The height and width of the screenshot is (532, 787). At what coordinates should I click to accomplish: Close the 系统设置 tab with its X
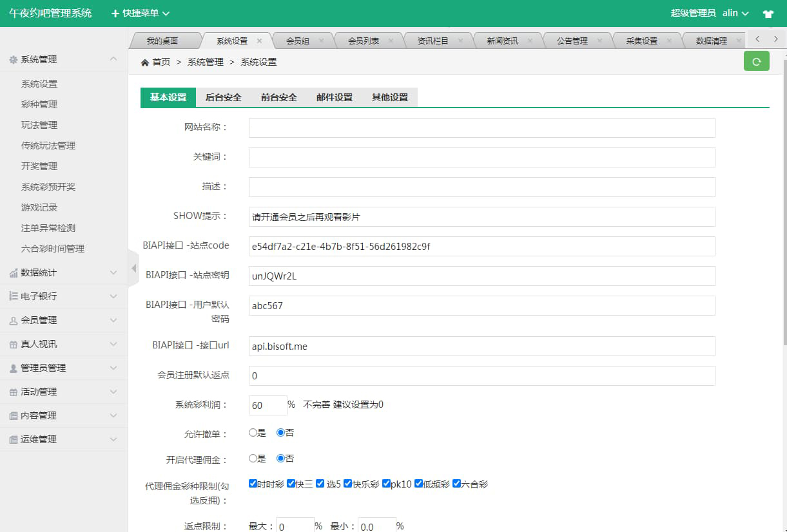point(259,41)
